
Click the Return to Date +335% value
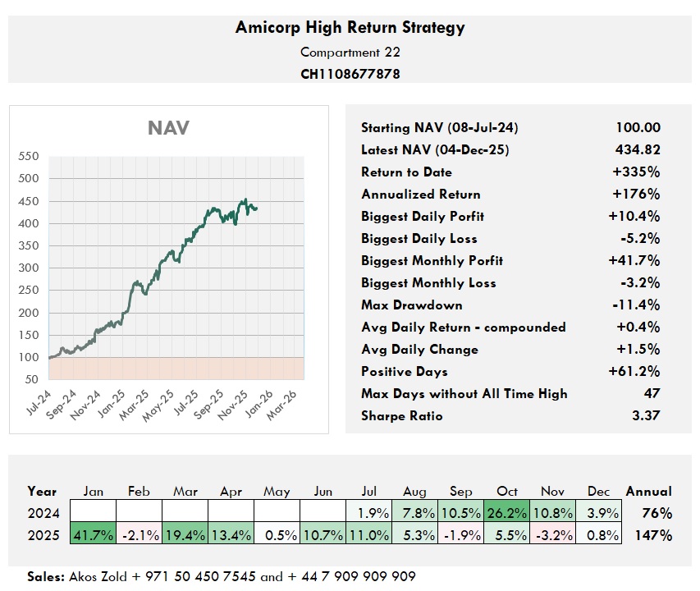click(635, 172)
